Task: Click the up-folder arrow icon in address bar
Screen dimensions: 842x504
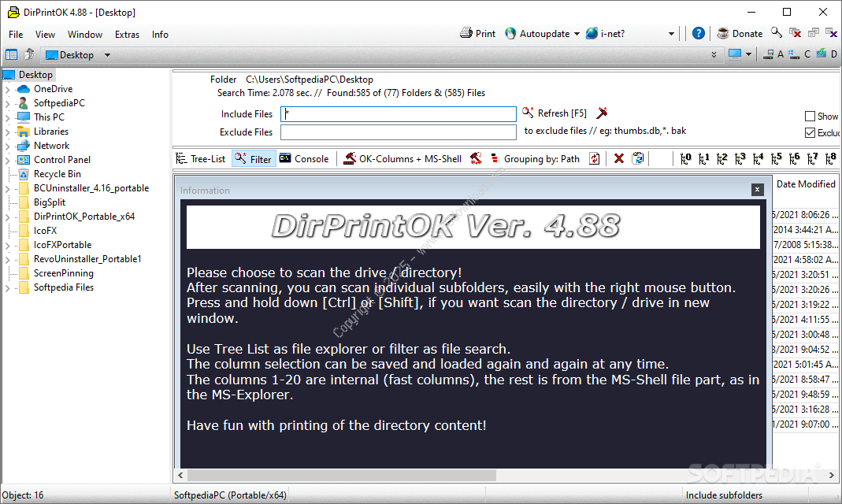Action: pyautogui.click(x=29, y=55)
